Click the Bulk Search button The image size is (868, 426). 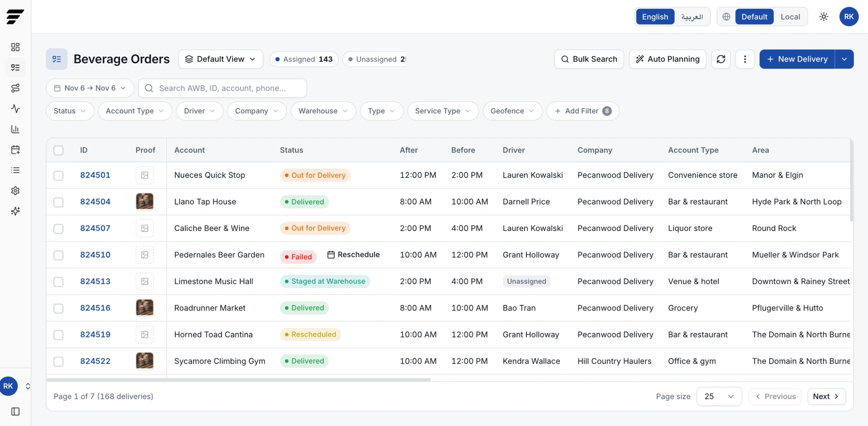coord(589,59)
